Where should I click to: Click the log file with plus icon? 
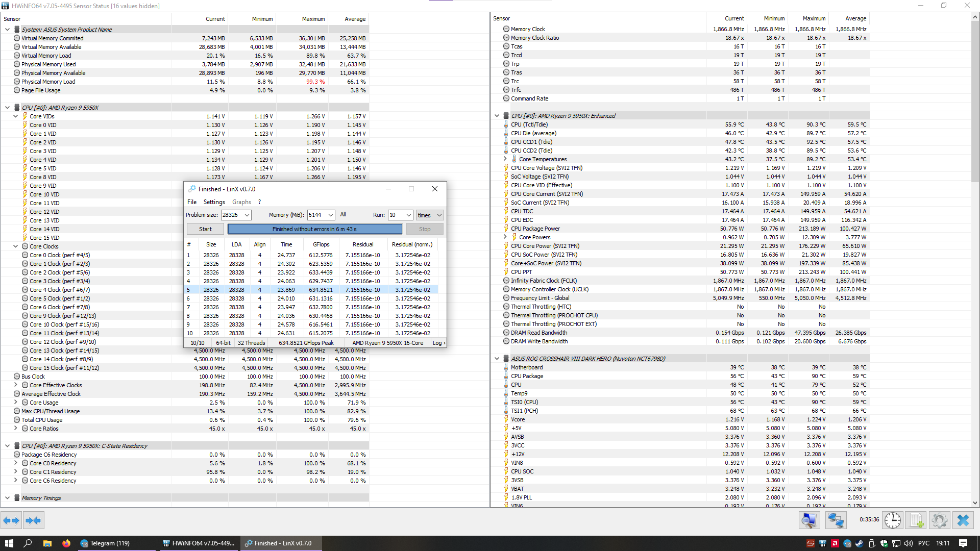pyautogui.click(x=916, y=520)
